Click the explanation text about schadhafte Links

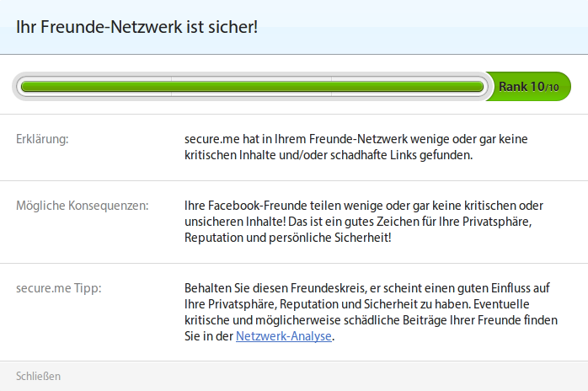355,147
